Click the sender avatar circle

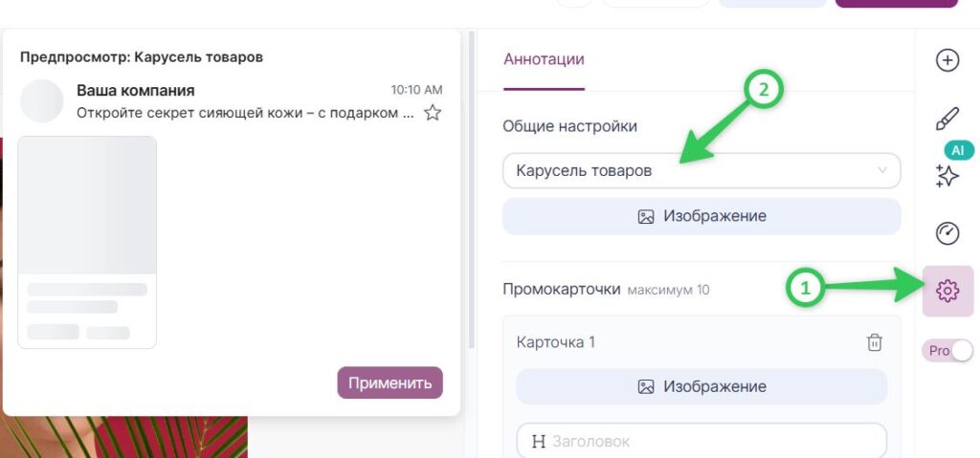[42, 100]
